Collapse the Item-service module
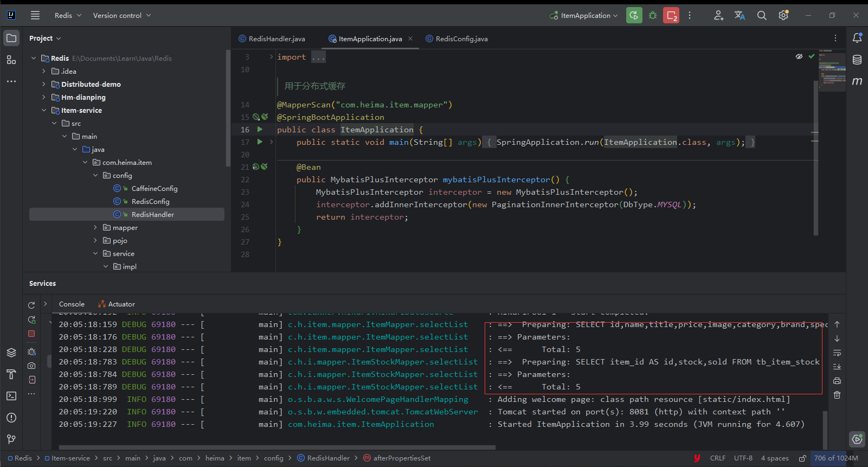The image size is (868, 467). 44,110
